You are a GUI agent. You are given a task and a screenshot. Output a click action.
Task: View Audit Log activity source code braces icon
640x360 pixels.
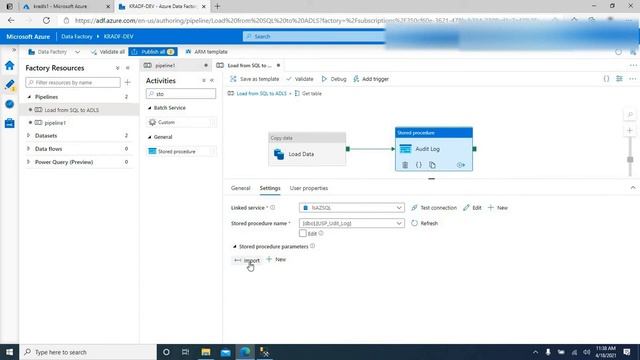click(419, 165)
